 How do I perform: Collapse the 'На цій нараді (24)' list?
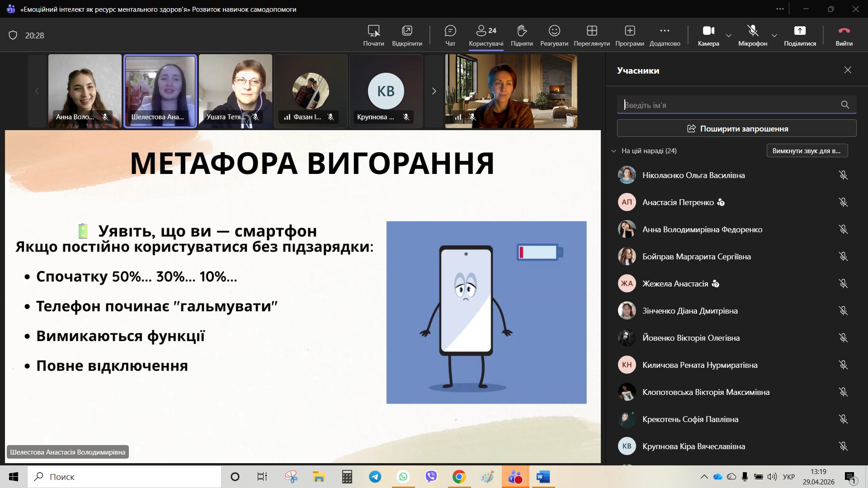pyautogui.click(x=613, y=151)
